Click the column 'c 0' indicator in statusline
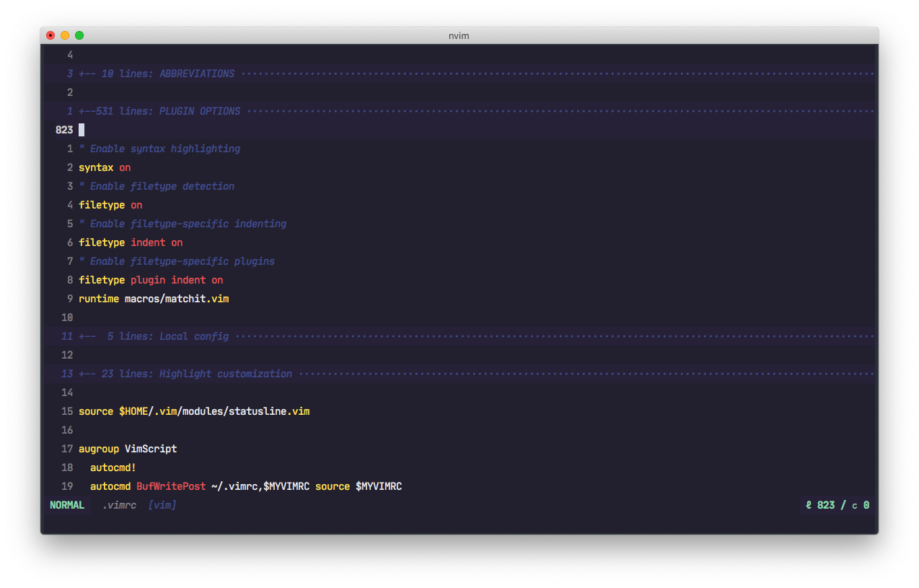The height and width of the screenshot is (588, 919). coord(861,505)
